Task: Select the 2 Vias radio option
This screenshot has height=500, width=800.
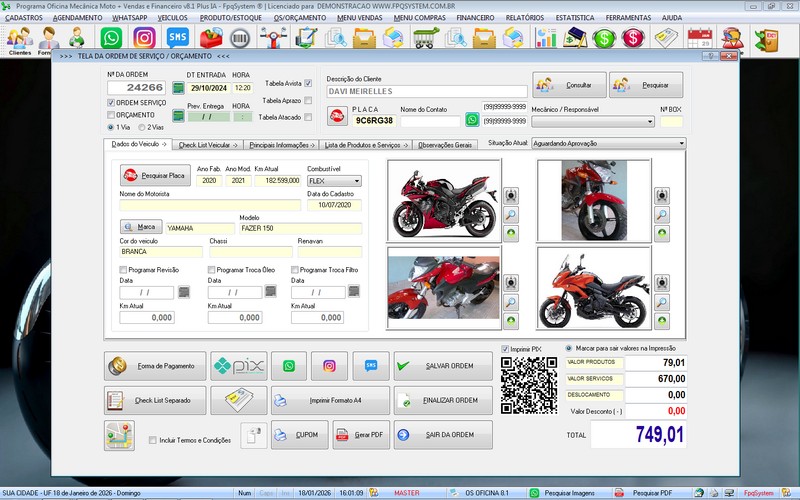Action: click(x=144, y=127)
